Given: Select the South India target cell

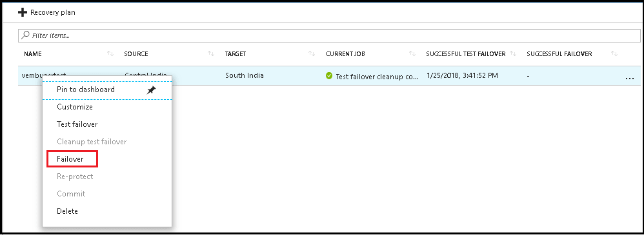Looking at the screenshot, I should pyautogui.click(x=245, y=75).
